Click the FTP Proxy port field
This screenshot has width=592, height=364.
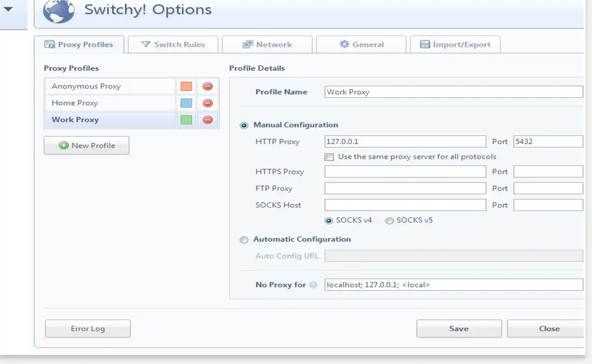pyautogui.click(x=548, y=188)
